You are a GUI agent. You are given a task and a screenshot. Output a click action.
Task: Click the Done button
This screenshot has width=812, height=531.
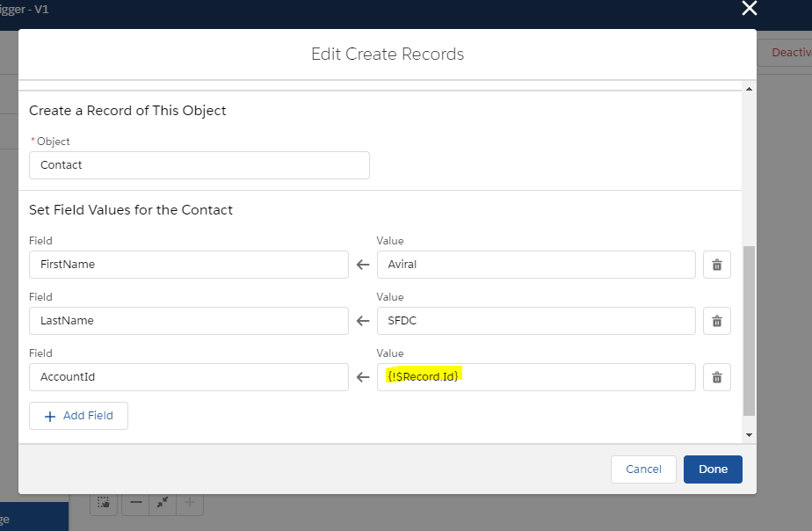713,469
